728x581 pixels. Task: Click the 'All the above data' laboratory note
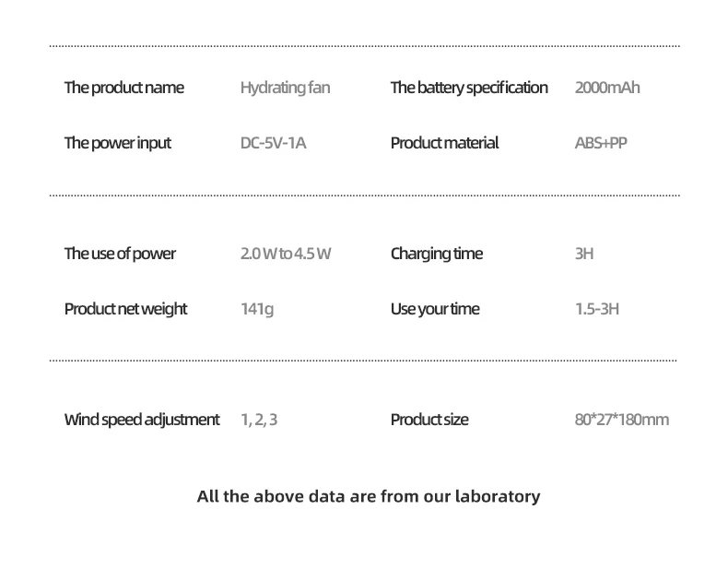click(369, 496)
